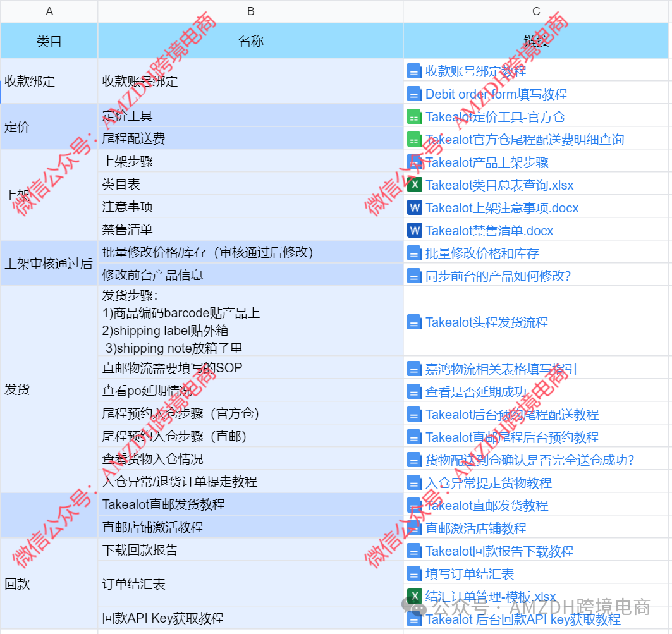Click the Excel icon beside Takealot类目总表查询.xlsx
Viewport: 672px width, 634px height.
[x=415, y=185]
